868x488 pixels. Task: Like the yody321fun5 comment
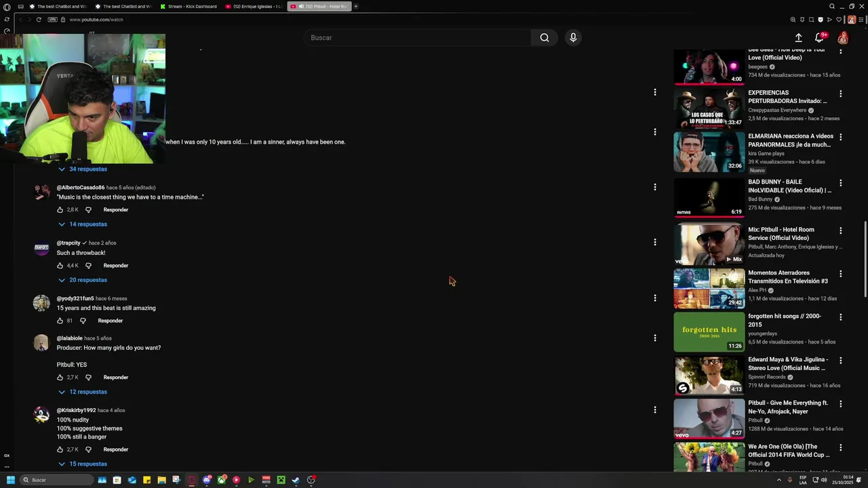coord(60,321)
